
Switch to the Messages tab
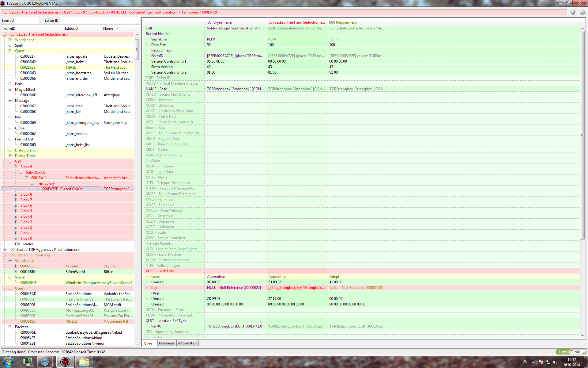(167, 343)
